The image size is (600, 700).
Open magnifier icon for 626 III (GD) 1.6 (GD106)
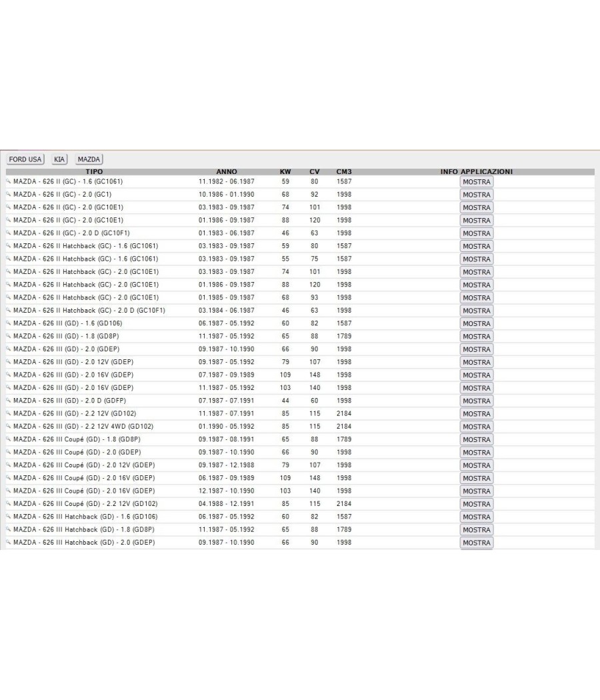click(x=9, y=323)
